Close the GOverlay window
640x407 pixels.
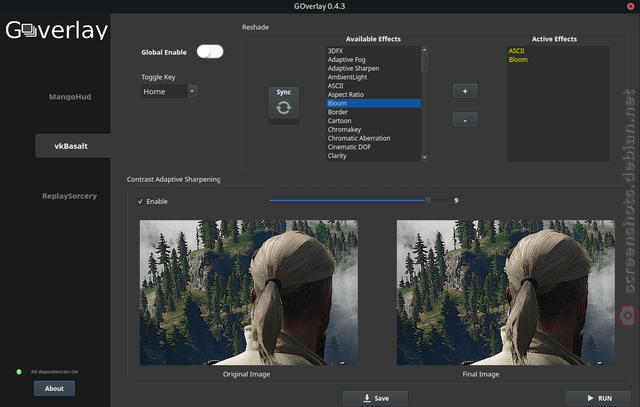point(631,6)
